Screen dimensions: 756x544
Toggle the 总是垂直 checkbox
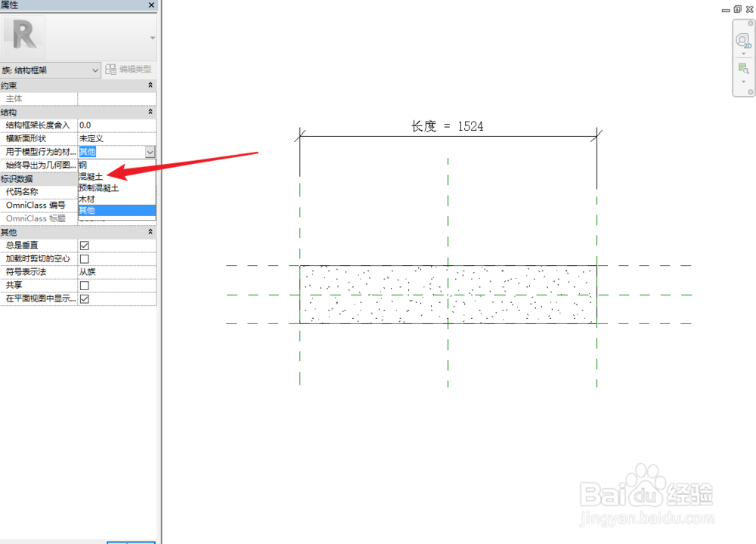pyautogui.click(x=85, y=246)
